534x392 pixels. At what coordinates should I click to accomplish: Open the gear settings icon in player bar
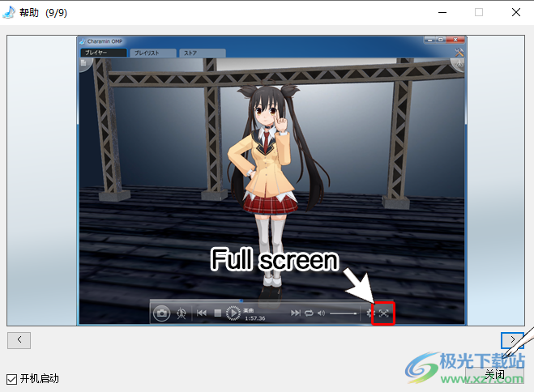coord(370,313)
